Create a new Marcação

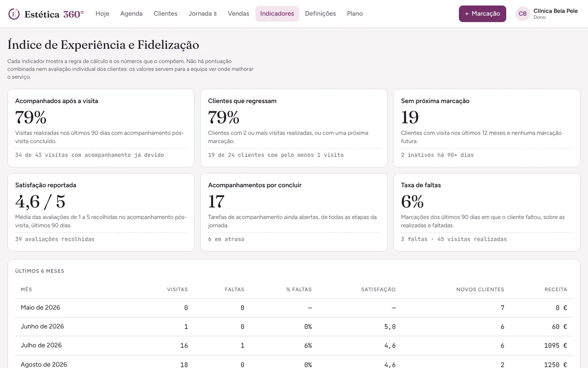(482, 14)
